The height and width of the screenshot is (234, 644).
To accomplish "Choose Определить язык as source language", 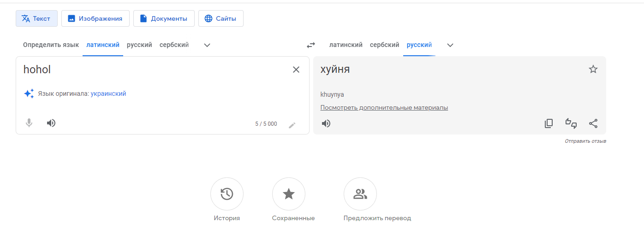I will tap(51, 45).
